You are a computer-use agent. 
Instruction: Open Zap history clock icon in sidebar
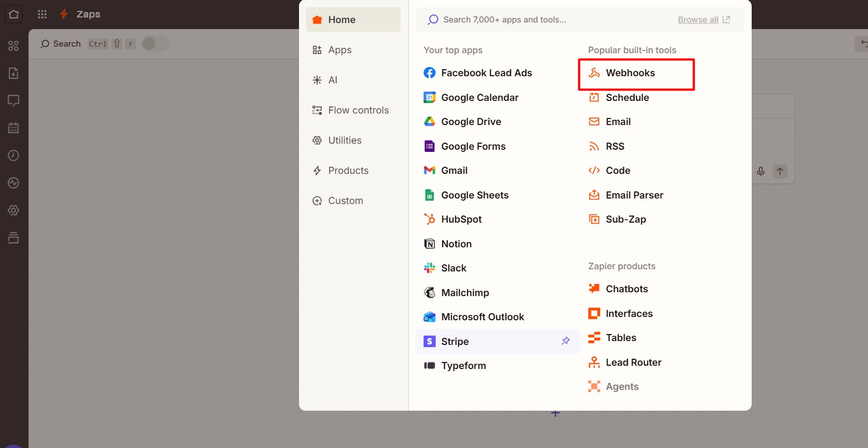[14, 156]
